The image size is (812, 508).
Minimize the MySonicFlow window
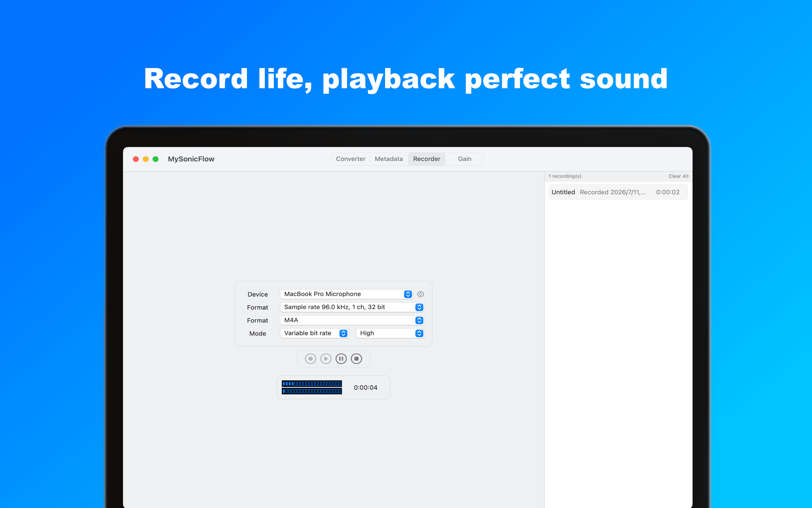(145, 159)
